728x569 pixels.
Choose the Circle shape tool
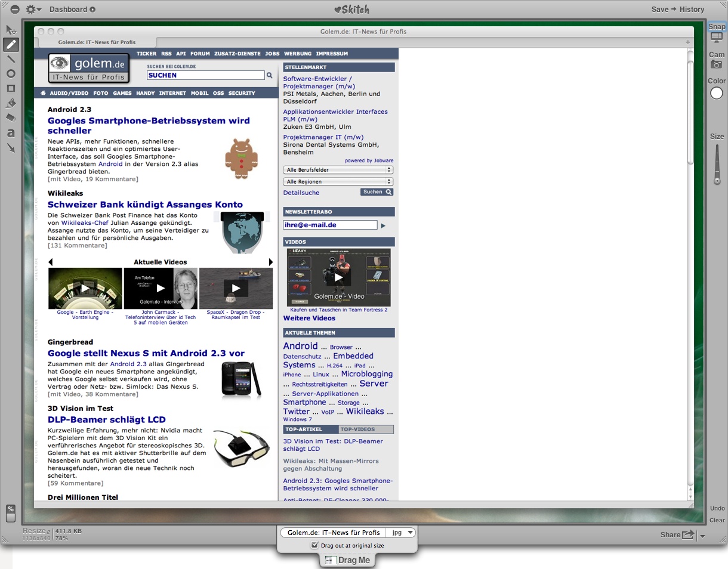[11, 74]
